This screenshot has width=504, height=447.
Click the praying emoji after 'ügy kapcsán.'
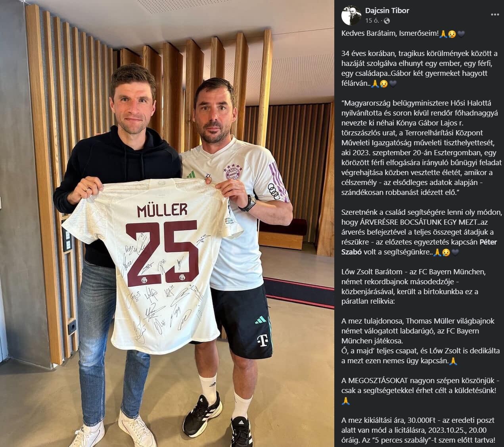tap(454, 361)
